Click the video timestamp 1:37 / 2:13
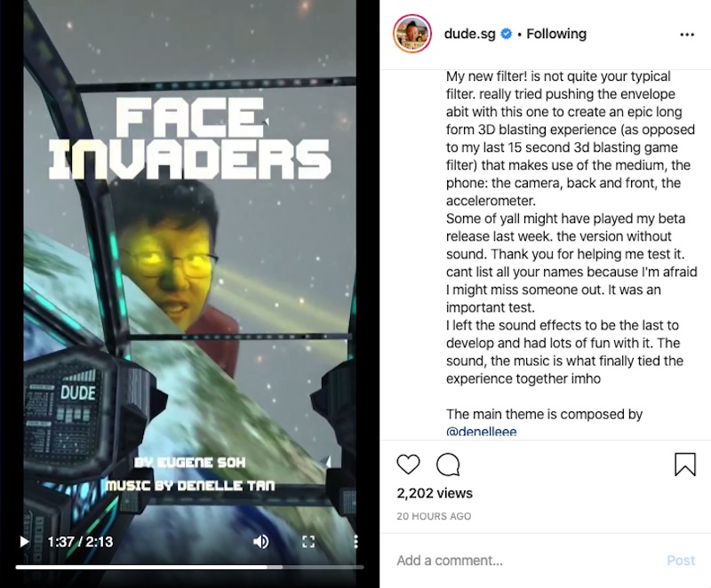This screenshot has width=711, height=588. (80, 541)
